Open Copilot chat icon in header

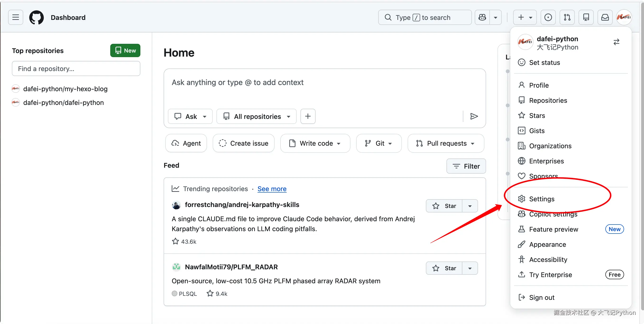[482, 17]
